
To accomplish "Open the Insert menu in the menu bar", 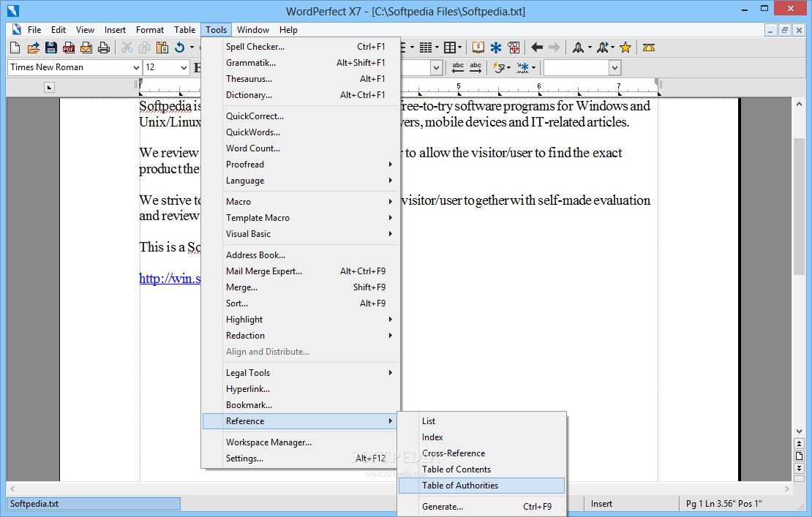I will click(x=115, y=30).
